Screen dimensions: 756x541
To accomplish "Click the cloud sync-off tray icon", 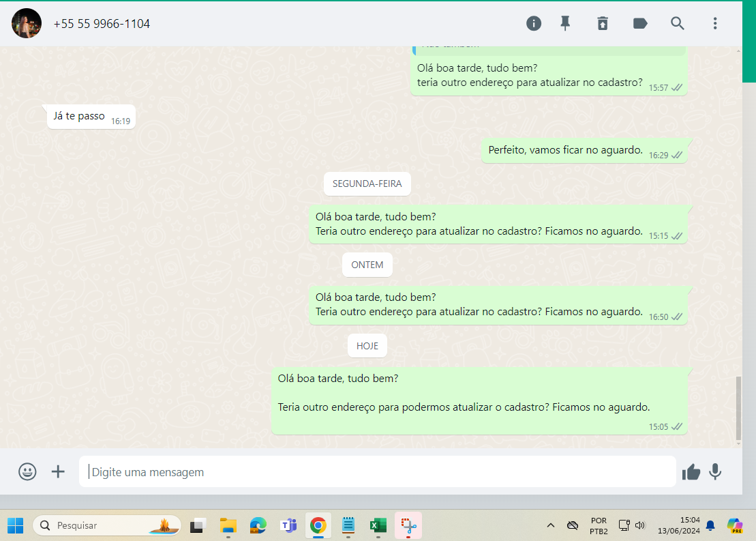I will [x=573, y=525].
